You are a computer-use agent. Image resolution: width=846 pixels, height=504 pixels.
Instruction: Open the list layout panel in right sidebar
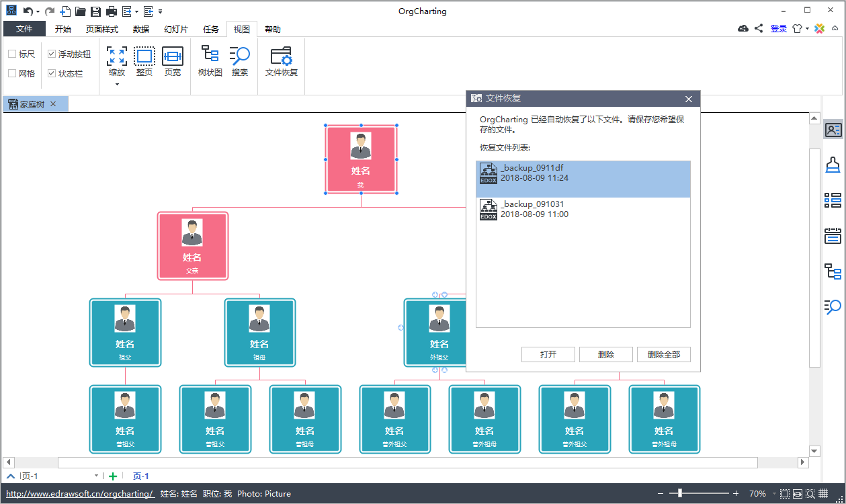point(833,200)
